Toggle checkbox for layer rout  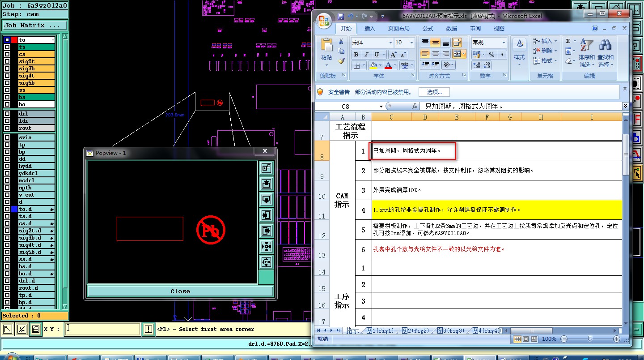(7, 128)
